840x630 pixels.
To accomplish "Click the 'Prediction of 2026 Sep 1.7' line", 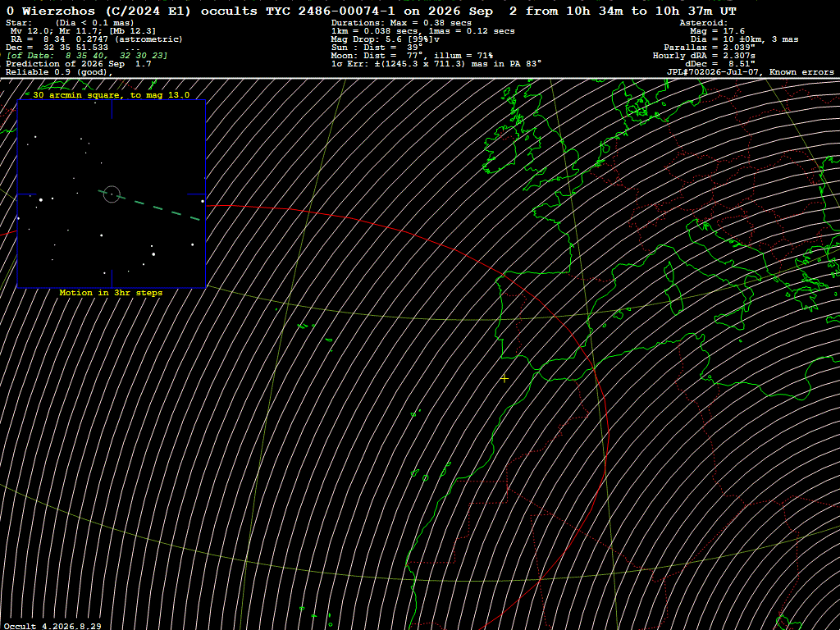I will coord(78,64).
